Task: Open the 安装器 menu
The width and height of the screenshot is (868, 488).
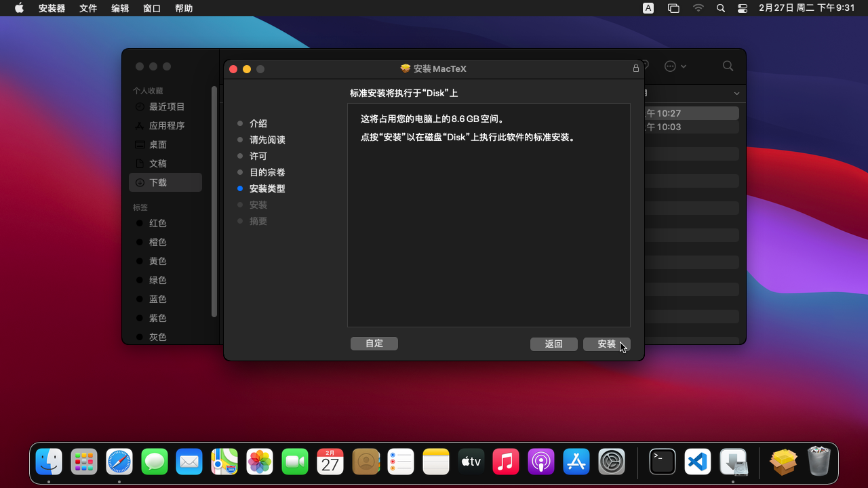Action: 52,8
